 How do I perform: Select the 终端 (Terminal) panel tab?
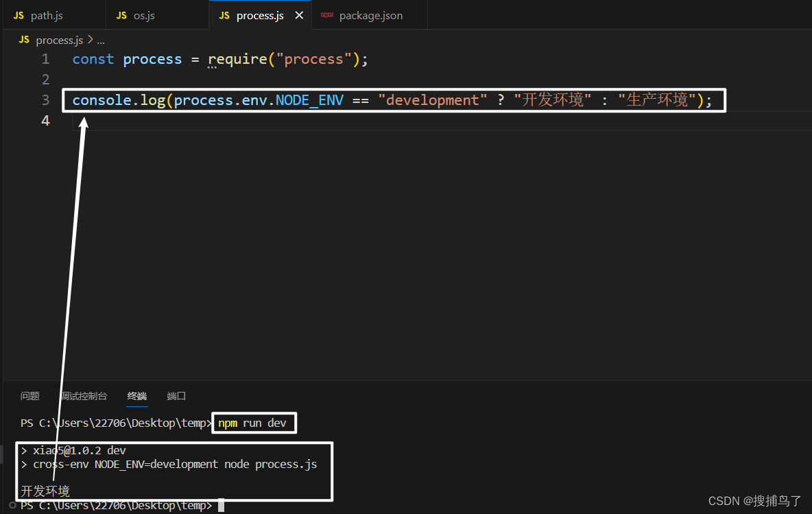pyautogui.click(x=136, y=396)
